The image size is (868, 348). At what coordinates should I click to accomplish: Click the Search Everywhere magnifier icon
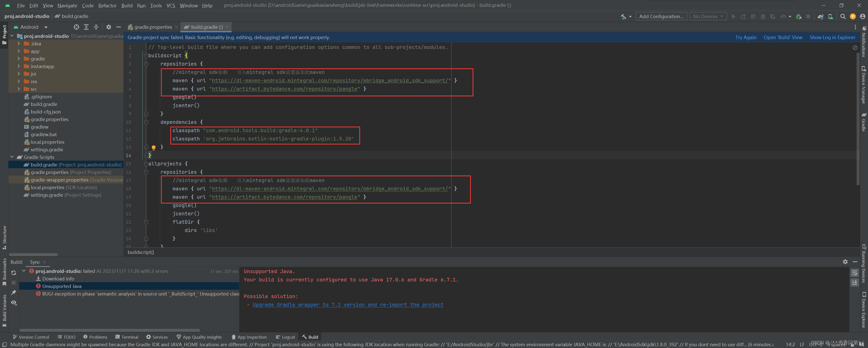point(843,16)
